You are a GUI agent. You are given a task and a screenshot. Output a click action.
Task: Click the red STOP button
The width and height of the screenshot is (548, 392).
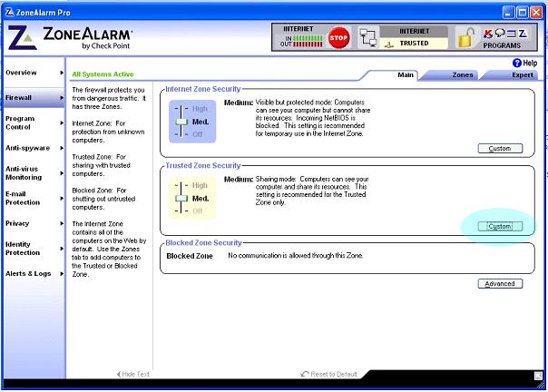coord(338,37)
